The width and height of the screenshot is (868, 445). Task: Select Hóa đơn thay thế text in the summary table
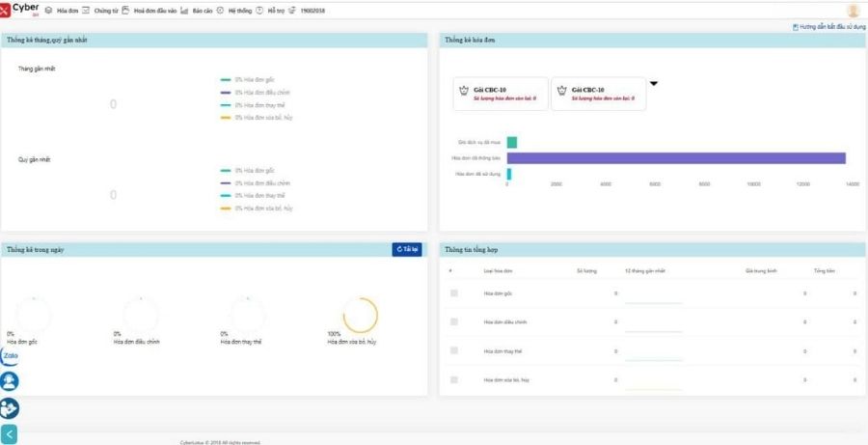[502, 351]
